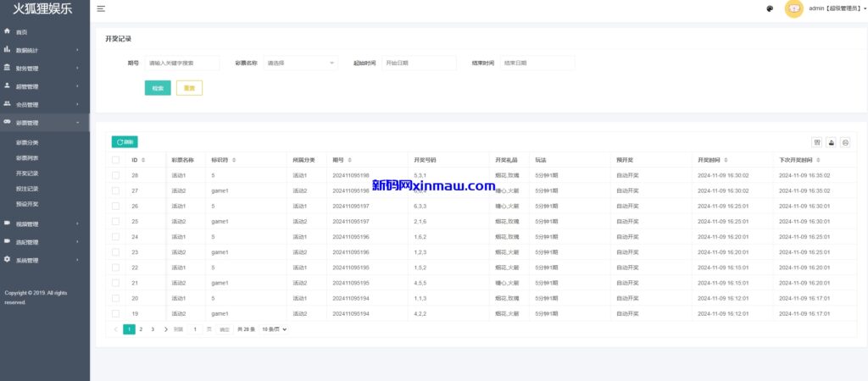868x381 pixels.
Task: Open the theme color palette icon
Action: coord(770,8)
